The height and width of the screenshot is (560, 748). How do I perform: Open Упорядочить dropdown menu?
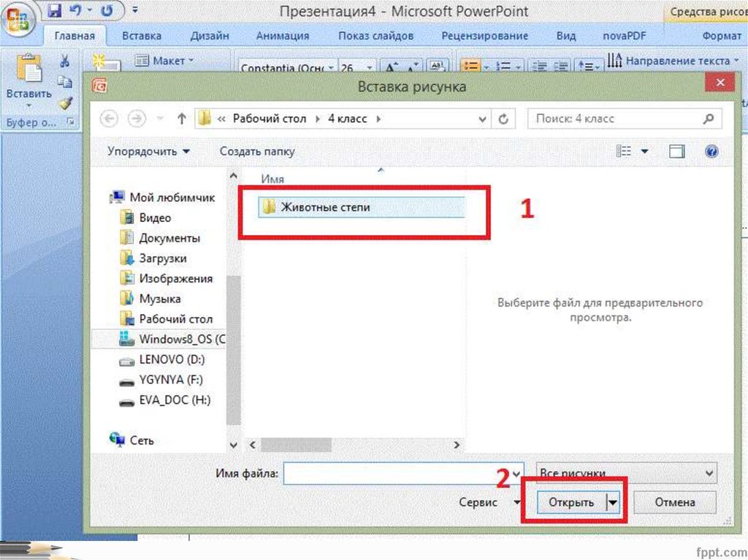(148, 151)
